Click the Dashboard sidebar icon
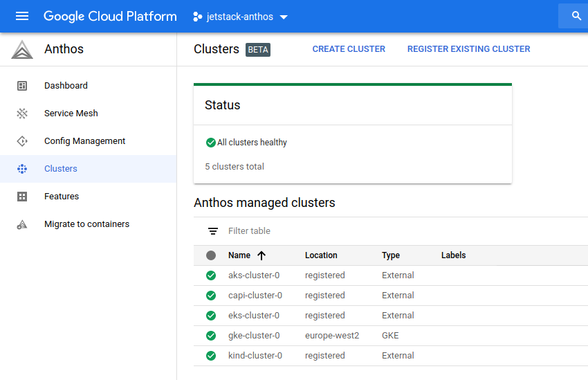Viewport: 588px width, 380px height. pyautogui.click(x=22, y=86)
